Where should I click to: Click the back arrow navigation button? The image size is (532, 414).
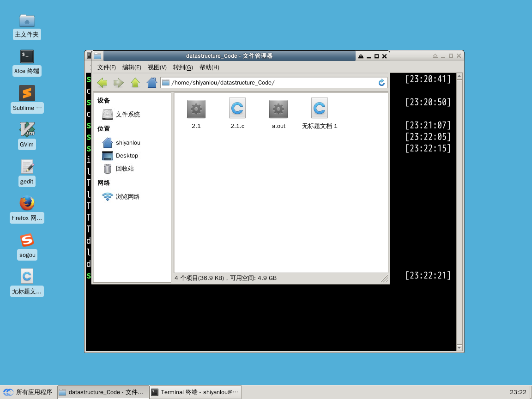[x=102, y=83]
